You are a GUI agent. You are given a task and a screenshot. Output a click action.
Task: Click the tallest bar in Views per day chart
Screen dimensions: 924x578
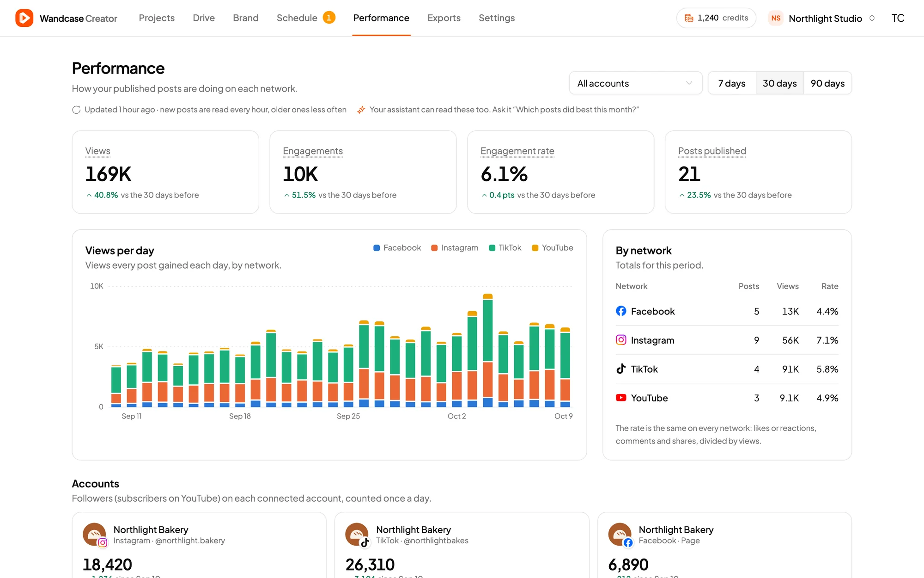pos(488,350)
